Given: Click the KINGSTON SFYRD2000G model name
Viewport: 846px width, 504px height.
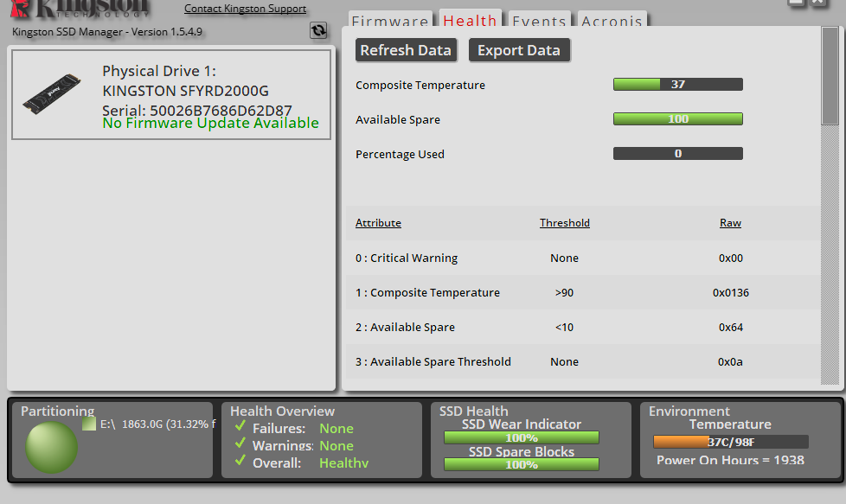Looking at the screenshot, I should click(x=186, y=91).
